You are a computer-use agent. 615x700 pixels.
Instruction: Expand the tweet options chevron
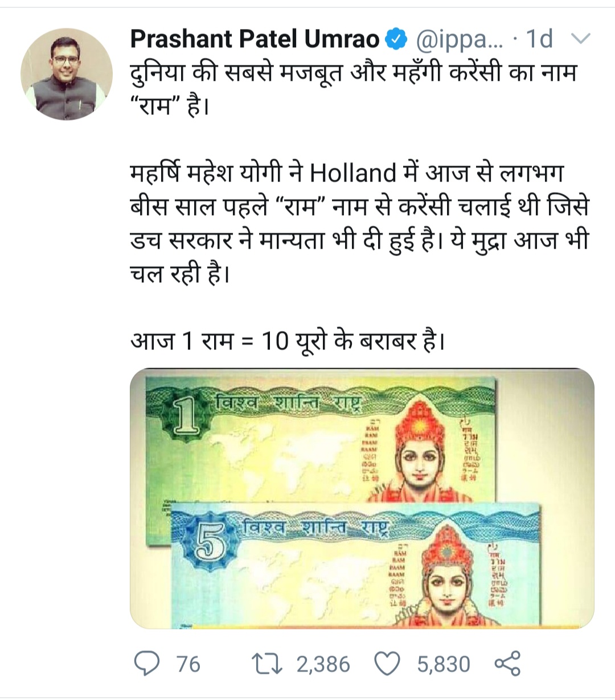pyautogui.click(x=581, y=39)
